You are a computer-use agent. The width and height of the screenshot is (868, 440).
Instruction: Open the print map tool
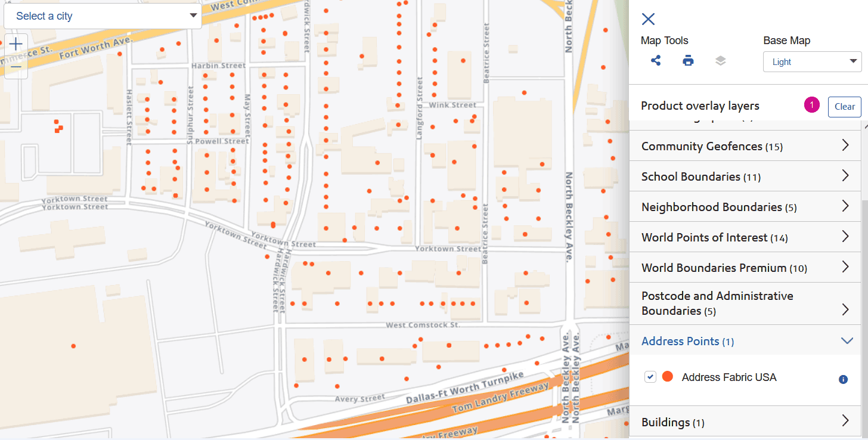pos(688,60)
